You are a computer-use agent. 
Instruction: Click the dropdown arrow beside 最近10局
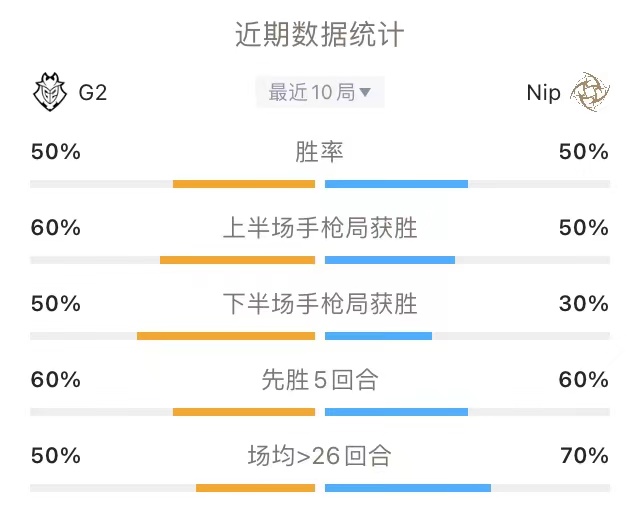(x=365, y=92)
